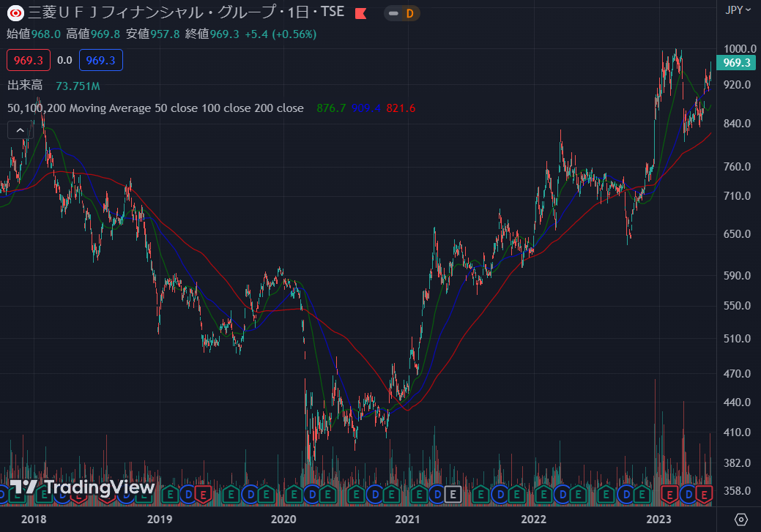Click the green 969.3 current price tag
This screenshot has height=532, width=761.
[736, 62]
